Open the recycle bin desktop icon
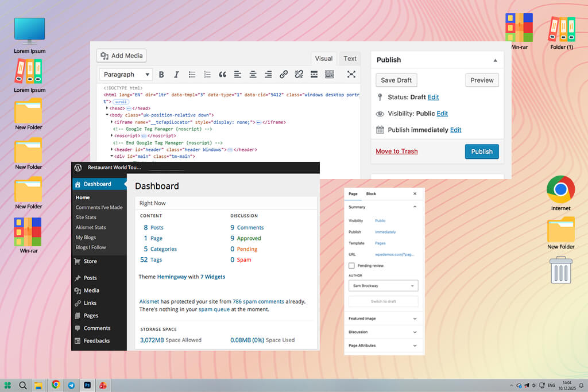Viewport: 588px width, 392px height. [x=561, y=270]
